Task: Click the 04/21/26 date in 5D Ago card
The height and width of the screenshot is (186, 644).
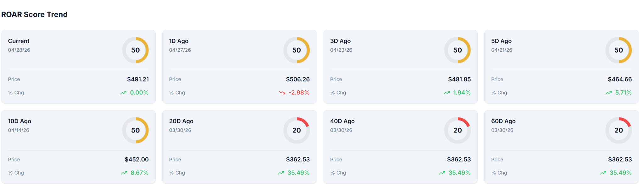Action: (502, 50)
